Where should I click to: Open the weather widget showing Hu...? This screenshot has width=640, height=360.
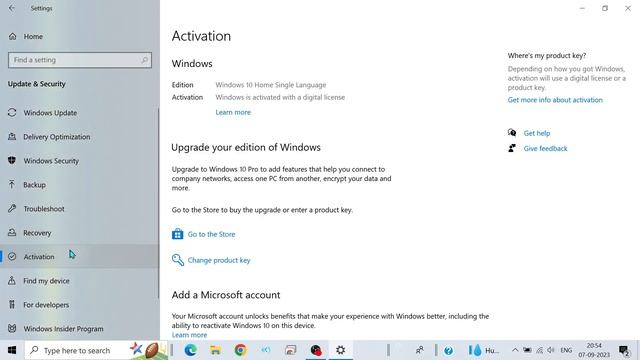coord(484,350)
